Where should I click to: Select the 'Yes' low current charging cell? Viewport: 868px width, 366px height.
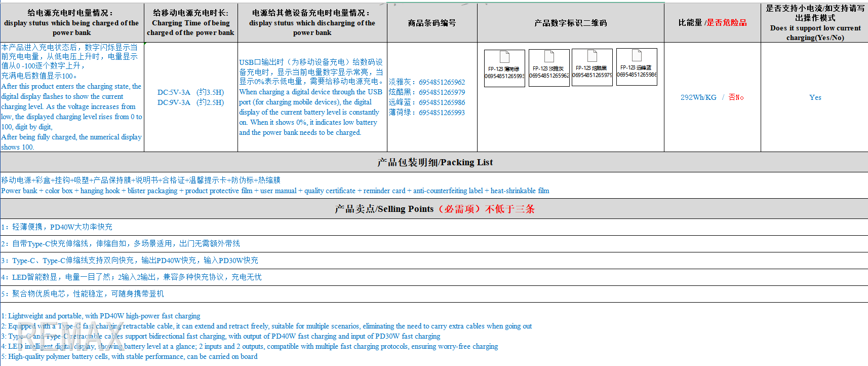(815, 97)
